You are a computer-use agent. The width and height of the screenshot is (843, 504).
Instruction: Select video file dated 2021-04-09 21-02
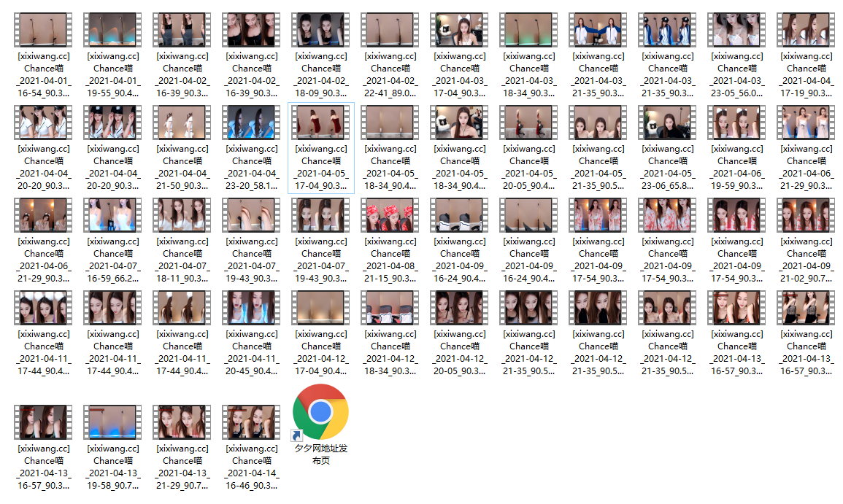click(x=806, y=215)
